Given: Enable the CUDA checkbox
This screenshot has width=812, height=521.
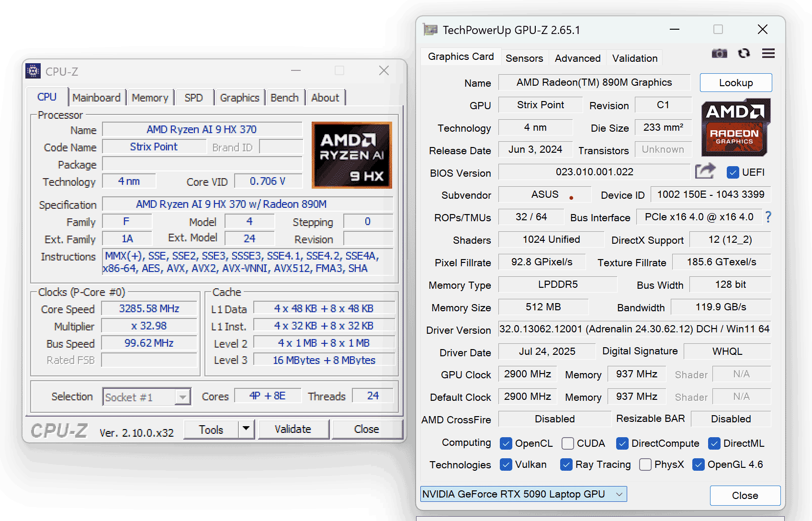Looking at the screenshot, I should pyautogui.click(x=568, y=443).
